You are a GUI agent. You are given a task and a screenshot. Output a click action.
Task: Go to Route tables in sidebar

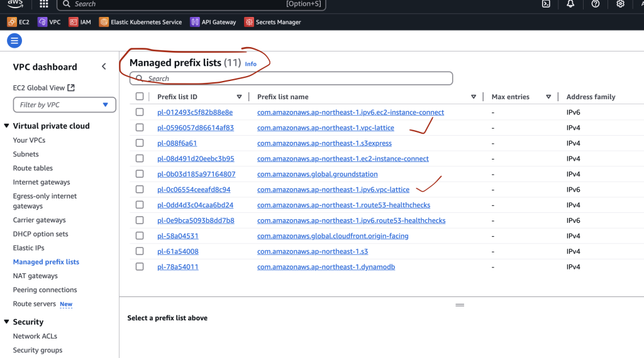pyautogui.click(x=33, y=168)
